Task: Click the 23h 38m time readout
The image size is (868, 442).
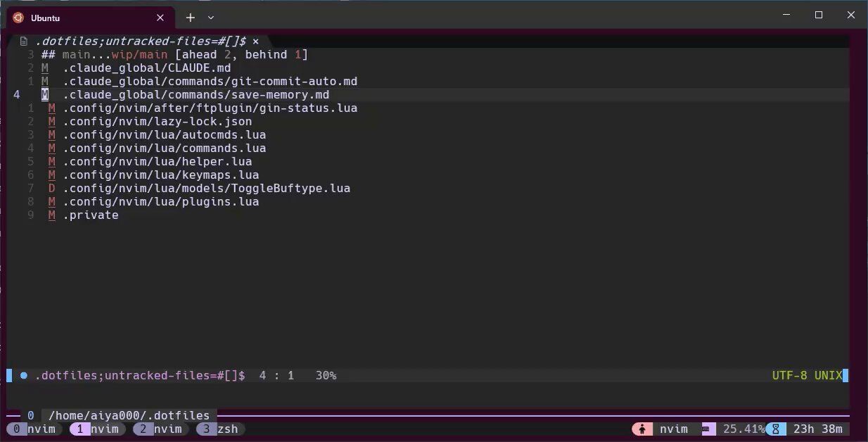Action: pos(817,429)
